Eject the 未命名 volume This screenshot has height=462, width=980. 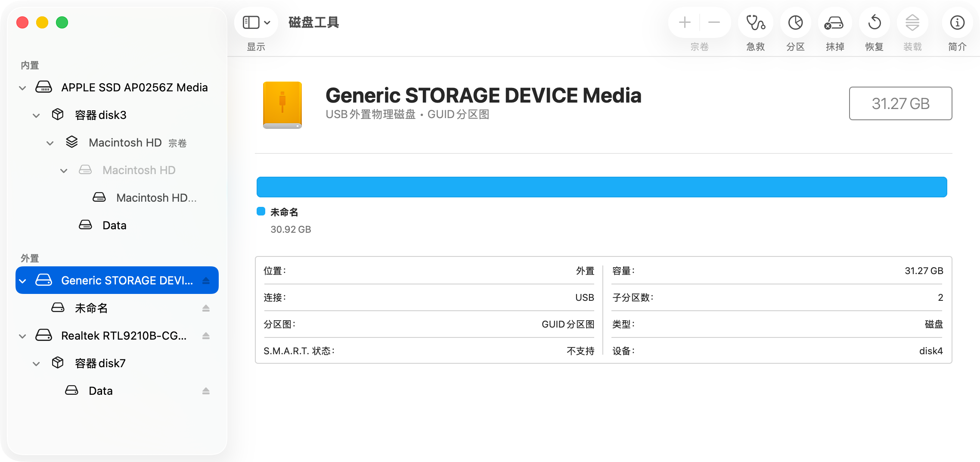tap(206, 308)
